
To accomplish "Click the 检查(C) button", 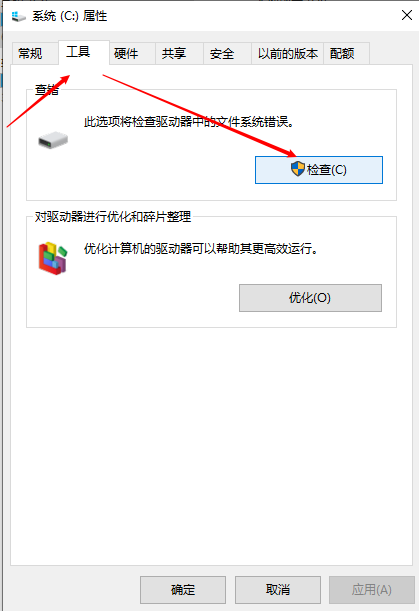I will click(x=319, y=170).
